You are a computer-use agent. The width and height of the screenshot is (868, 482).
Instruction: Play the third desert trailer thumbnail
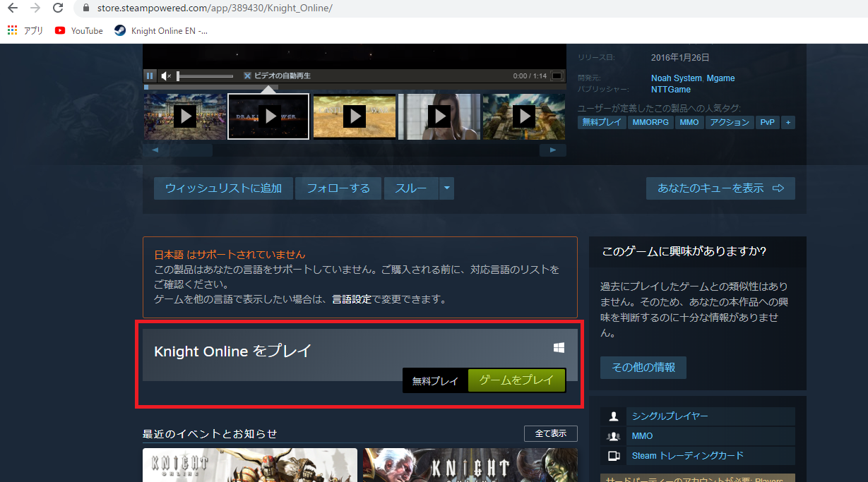354,116
